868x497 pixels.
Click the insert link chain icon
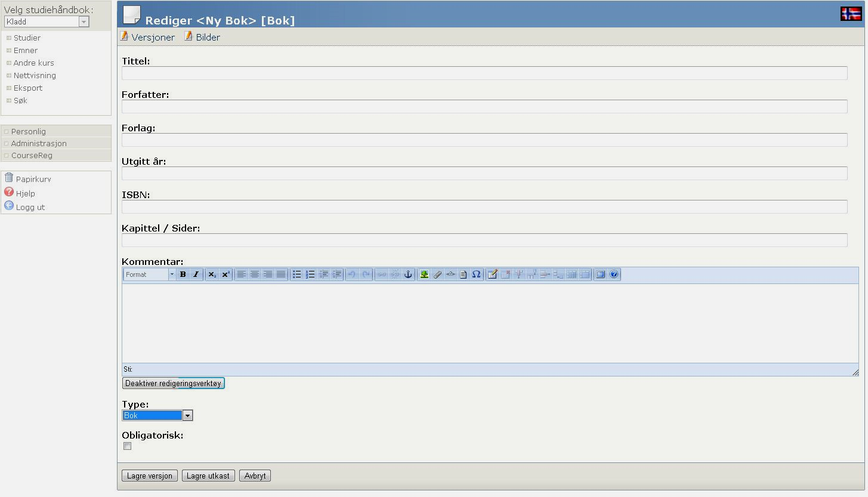pyautogui.click(x=381, y=274)
